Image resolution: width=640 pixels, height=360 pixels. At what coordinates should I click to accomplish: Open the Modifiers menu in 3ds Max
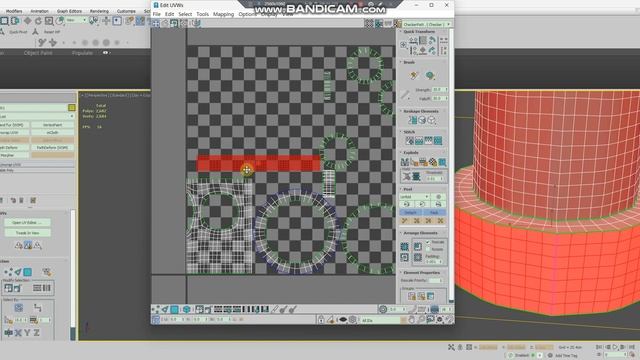(x=13, y=11)
